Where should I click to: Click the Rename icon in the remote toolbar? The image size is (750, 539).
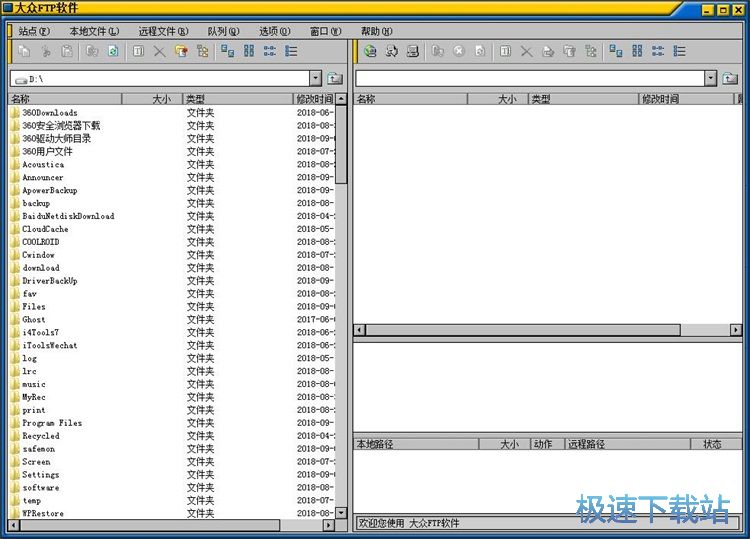pyautogui.click(x=505, y=51)
